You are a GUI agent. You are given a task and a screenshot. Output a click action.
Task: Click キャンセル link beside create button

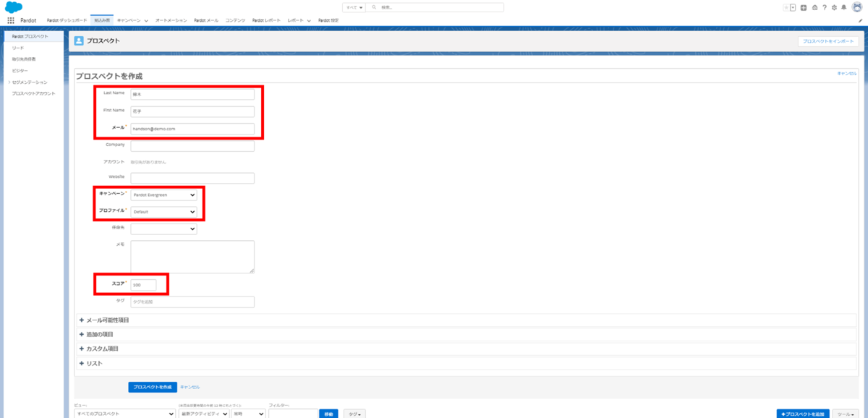[x=190, y=387]
